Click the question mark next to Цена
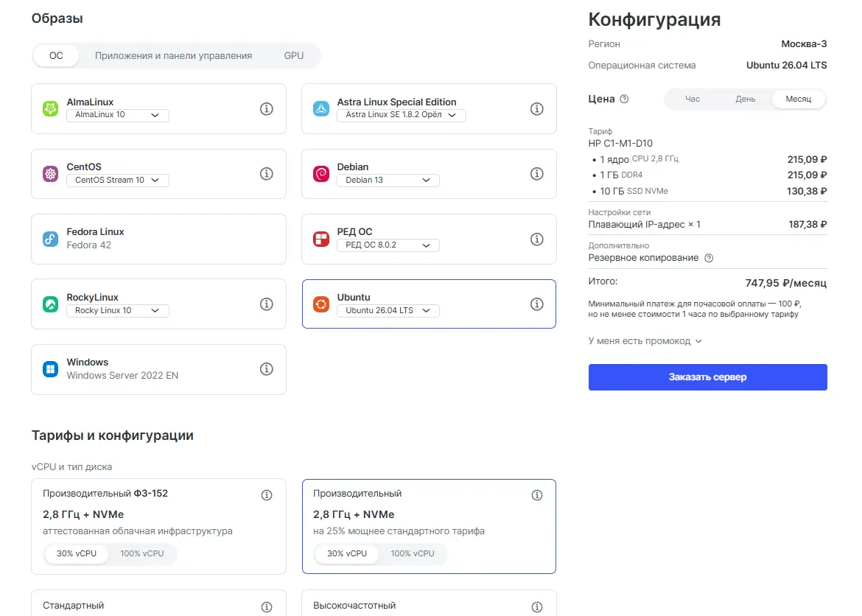This screenshot has height=616, width=862. point(624,99)
